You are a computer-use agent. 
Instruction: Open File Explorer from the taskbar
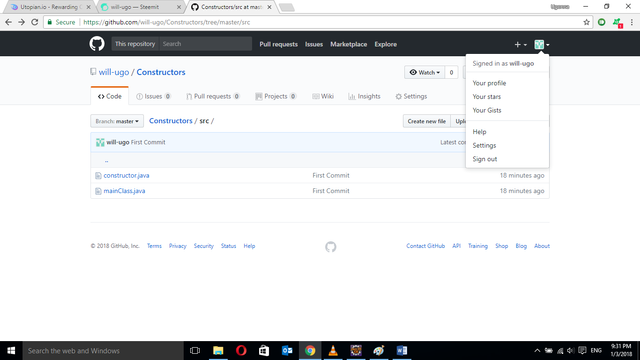point(218,351)
